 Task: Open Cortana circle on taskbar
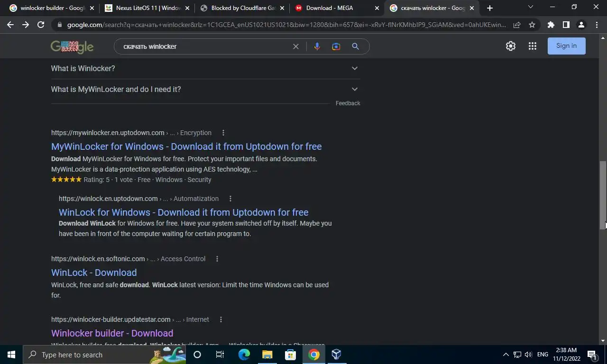(x=197, y=355)
